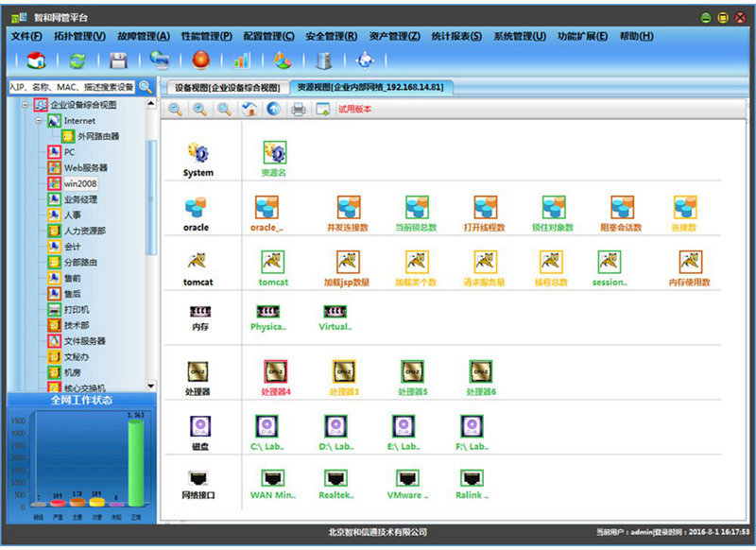Click the third magnifier in view toolbar
Image resolution: width=756 pixels, height=550 pixels.
tap(224, 110)
